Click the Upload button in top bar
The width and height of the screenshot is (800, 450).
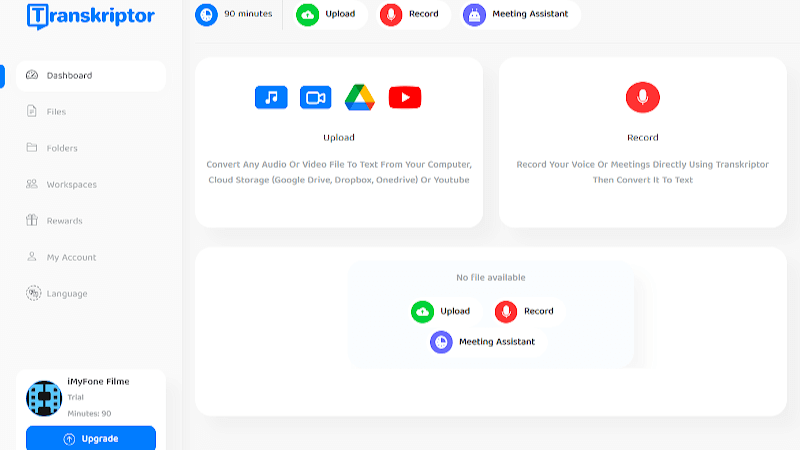tap(331, 14)
